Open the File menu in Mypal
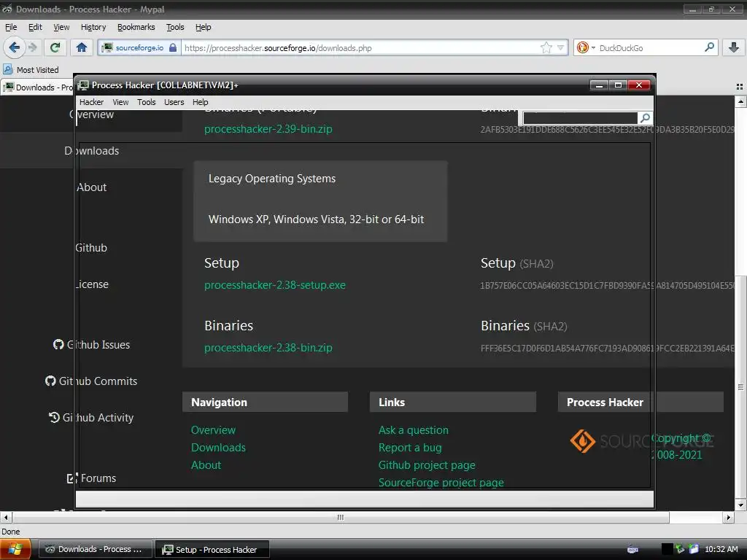This screenshot has width=747, height=560. tap(11, 27)
